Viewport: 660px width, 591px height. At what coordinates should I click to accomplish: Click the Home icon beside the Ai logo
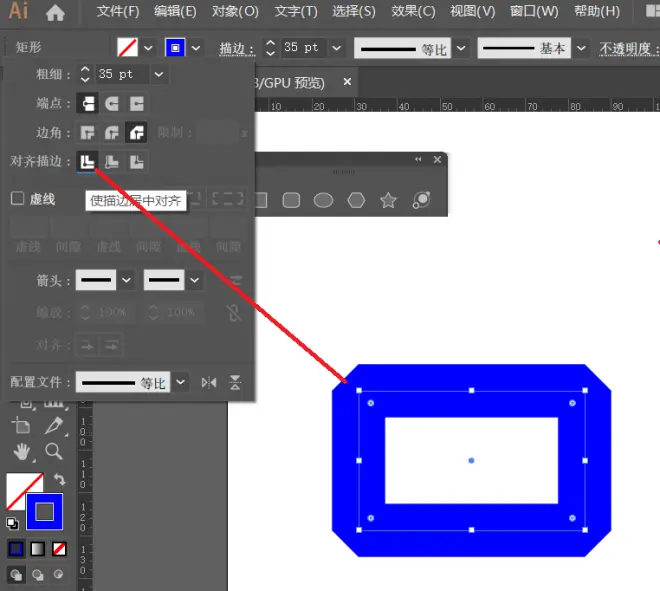[55, 13]
